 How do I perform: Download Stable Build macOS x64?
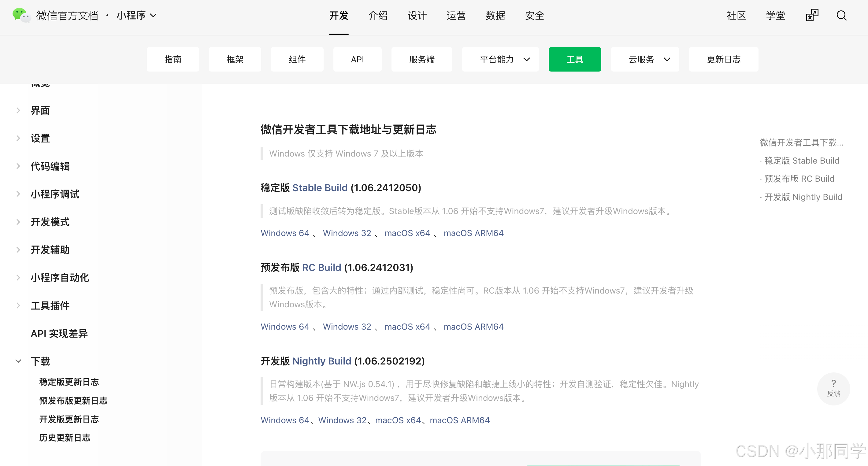pyautogui.click(x=407, y=233)
